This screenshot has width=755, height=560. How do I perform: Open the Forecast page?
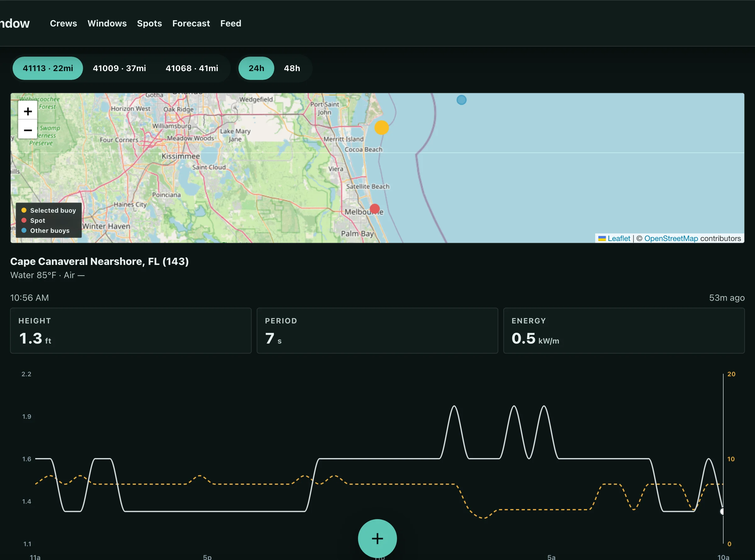tap(191, 23)
